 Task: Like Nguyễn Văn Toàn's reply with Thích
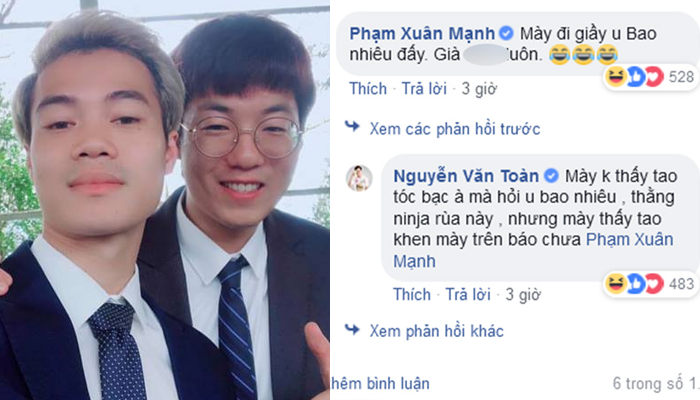pos(412,295)
